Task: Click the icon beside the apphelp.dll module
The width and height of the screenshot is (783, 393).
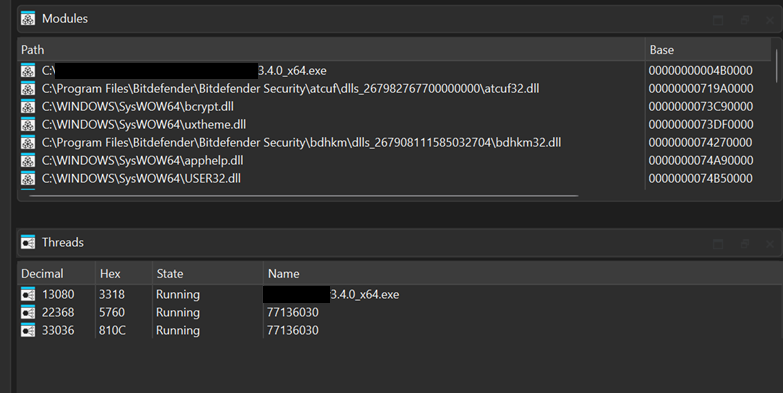Action: [x=28, y=160]
